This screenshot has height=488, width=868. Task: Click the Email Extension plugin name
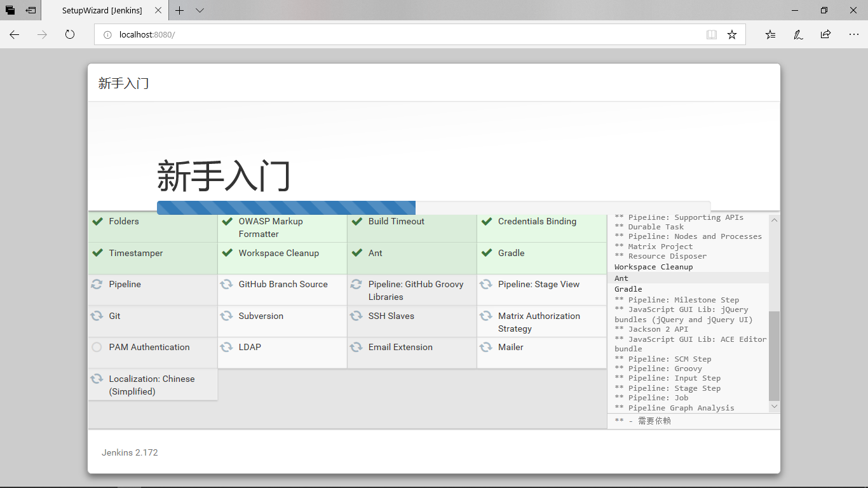point(400,347)
